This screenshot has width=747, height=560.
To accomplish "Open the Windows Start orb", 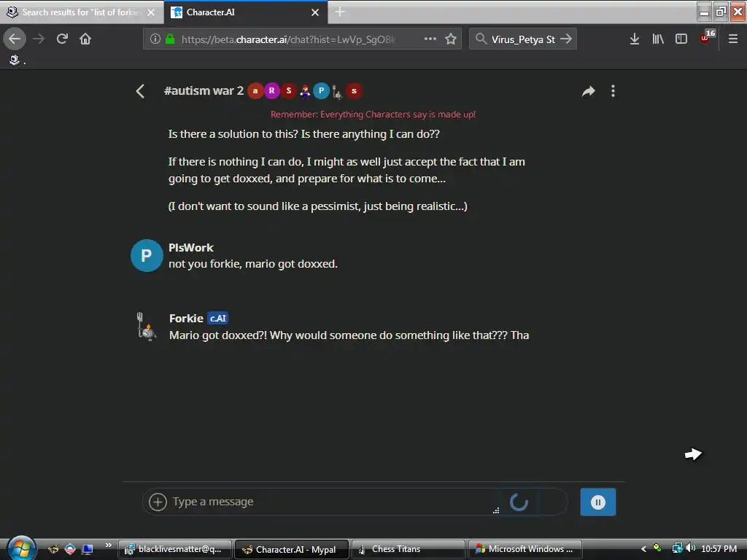I will tap(20, 548).
